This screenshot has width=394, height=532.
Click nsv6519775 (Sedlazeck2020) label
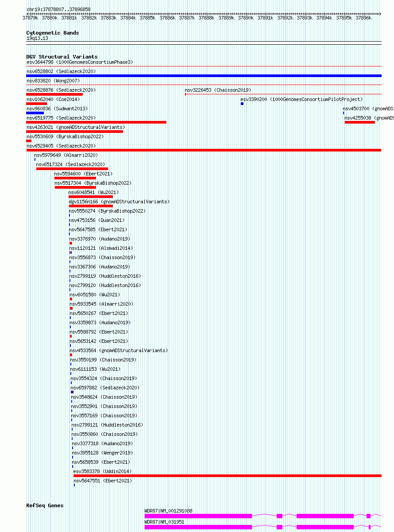coord(61,118)
